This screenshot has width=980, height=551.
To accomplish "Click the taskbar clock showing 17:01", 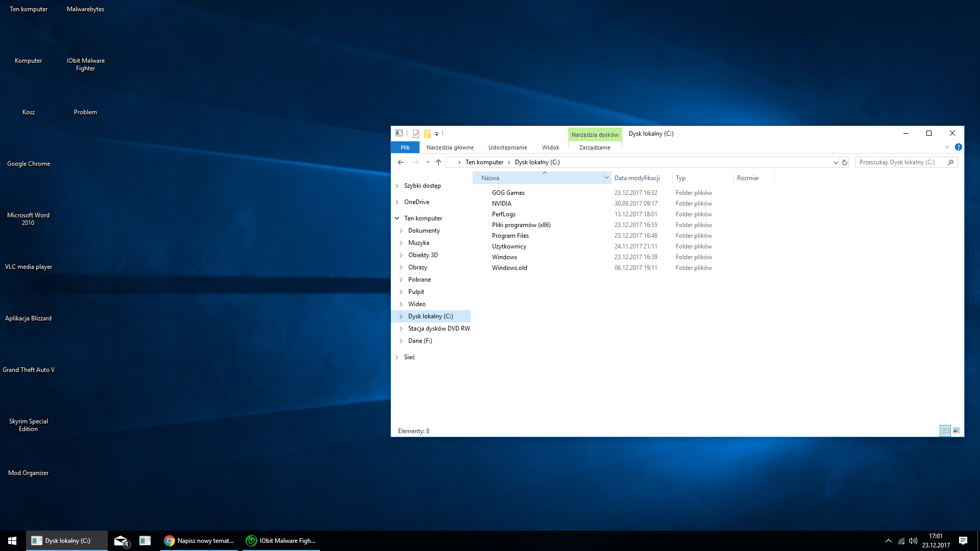I will pyautogui.click(x=936, y=541).
